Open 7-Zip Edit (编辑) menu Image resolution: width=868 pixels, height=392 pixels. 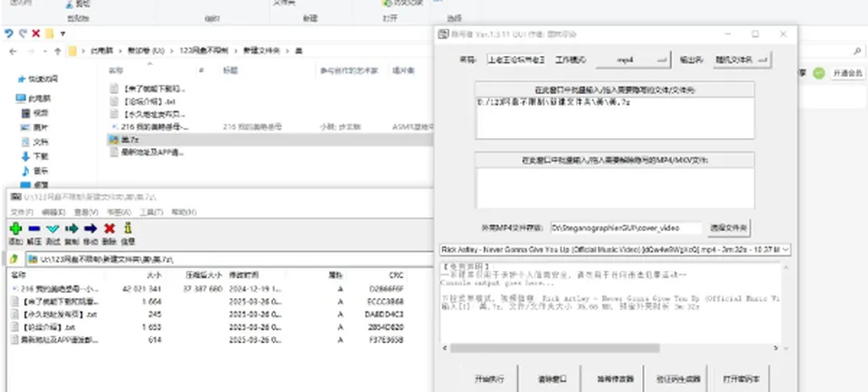[53, 212]
